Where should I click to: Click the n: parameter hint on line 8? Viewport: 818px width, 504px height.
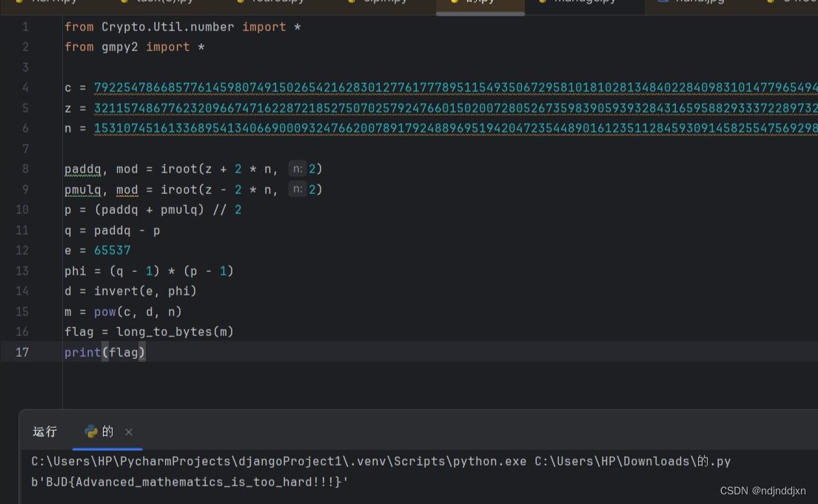click(298, 169)
